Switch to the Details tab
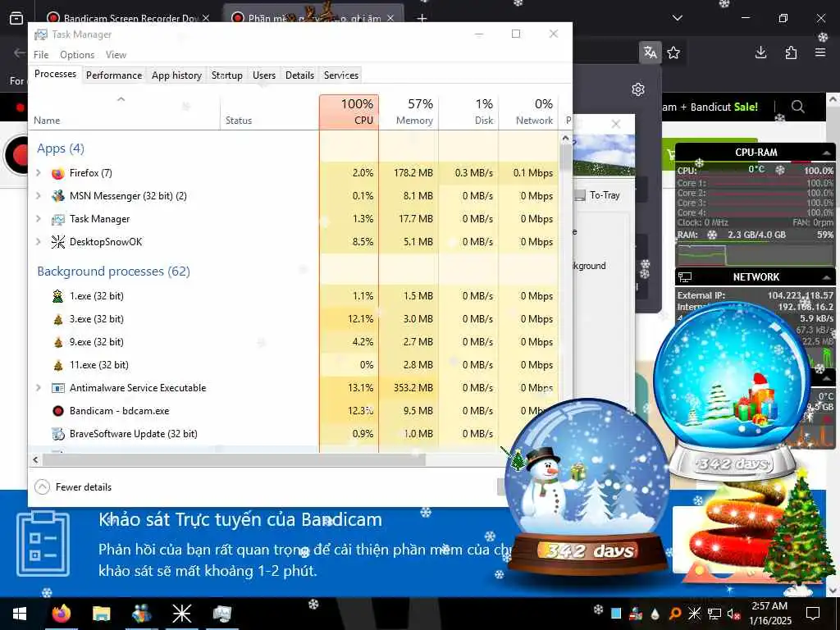The height and width of the screenshot is (630, 840). (x=299, y=75)
